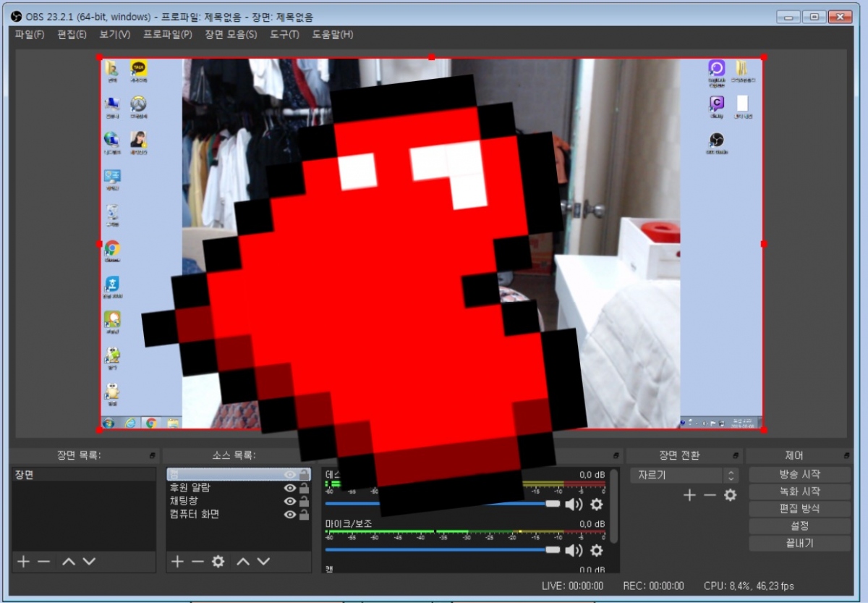Click the Overwatch icon in the preview
This screenshot has height=603, width=868.
point(138,104)
